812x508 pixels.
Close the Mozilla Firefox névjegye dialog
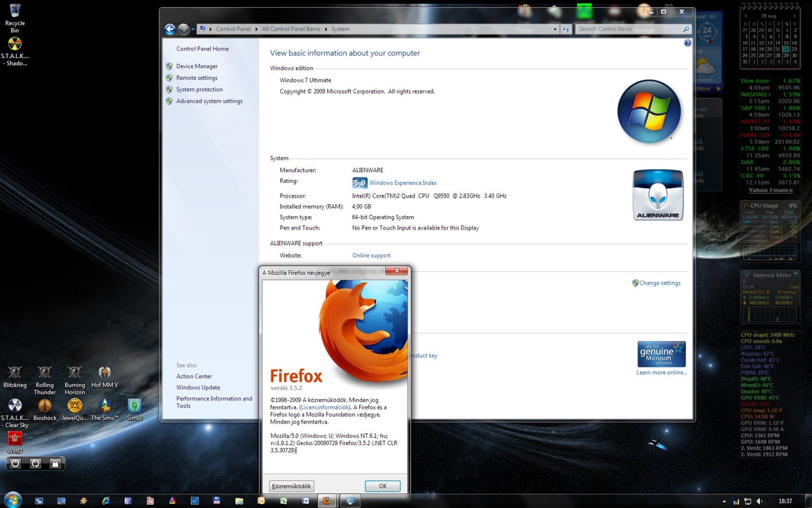(396, 271)
